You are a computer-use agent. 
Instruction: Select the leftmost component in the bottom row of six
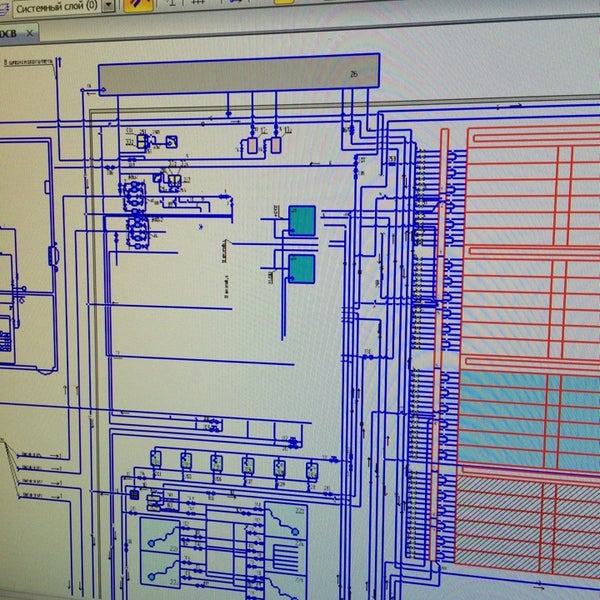click(156, 459)
